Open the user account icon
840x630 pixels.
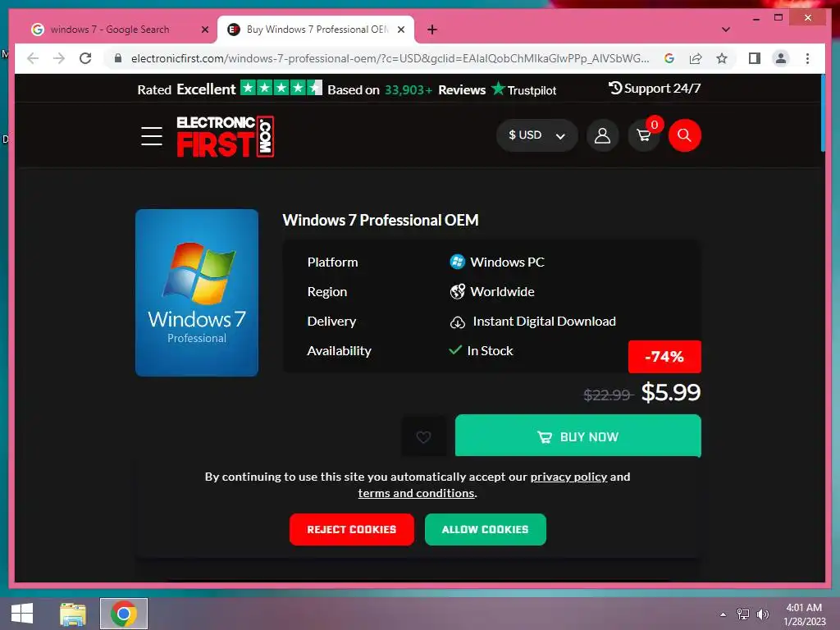[x=603, y=135]
